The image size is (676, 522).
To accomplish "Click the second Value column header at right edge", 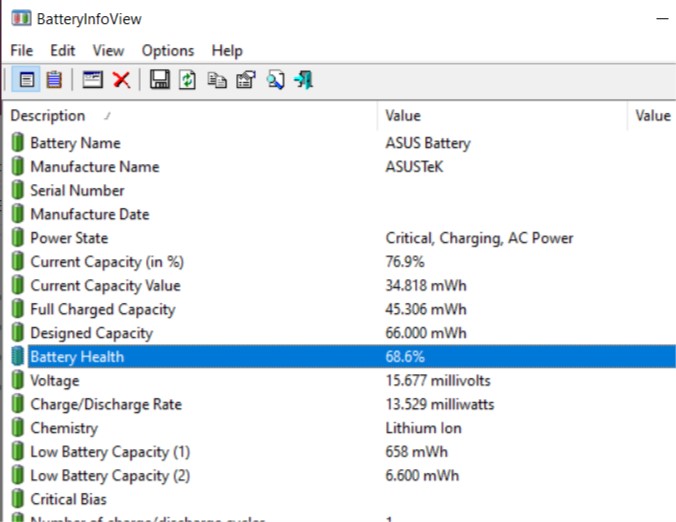I will (x=652, y=116).
